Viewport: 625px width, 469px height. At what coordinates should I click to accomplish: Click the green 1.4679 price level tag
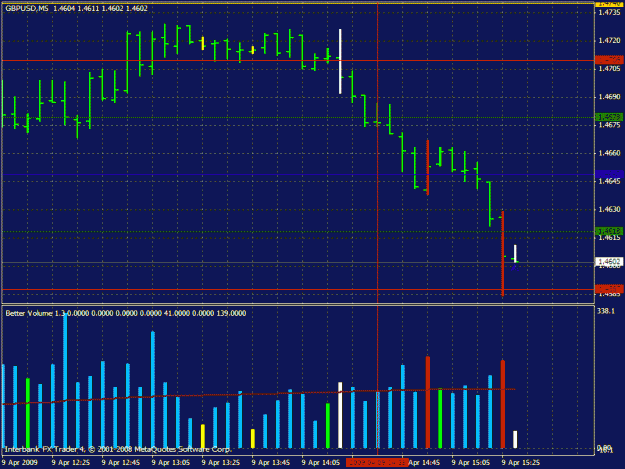[609, 117]
